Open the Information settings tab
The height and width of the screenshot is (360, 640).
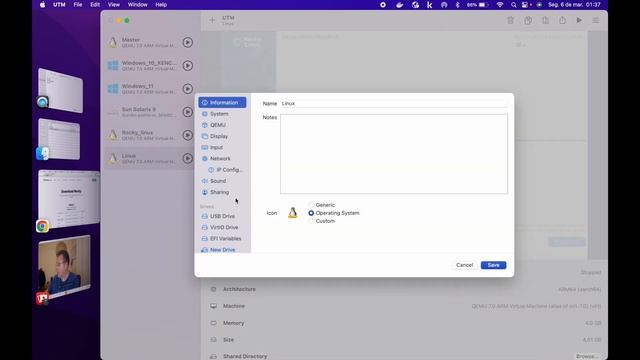click(222, 102)
